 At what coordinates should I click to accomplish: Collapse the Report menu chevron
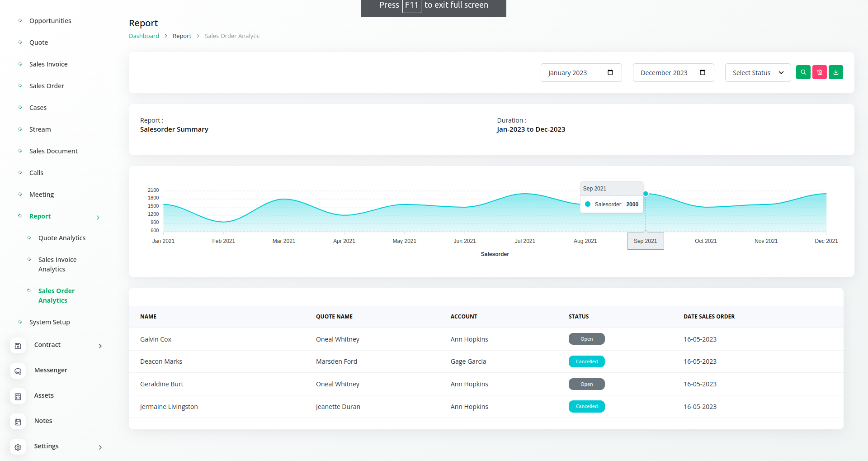[98, 218]
